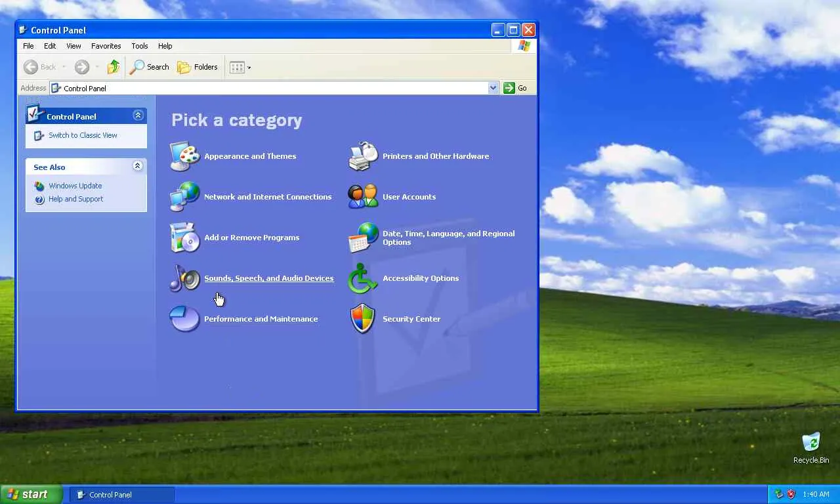Open the Sounds, Speech, and Audio Devices link
This screenshot has height=504, width=840.
(269, 278)
